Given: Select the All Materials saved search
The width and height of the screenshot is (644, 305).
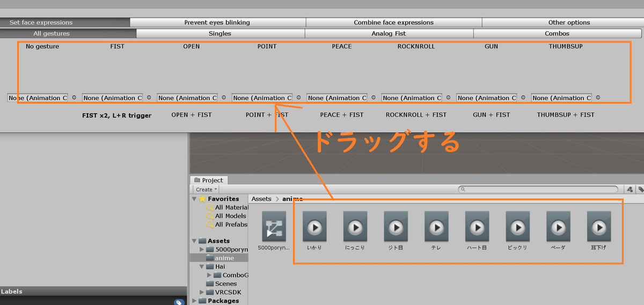Looking at the screenshot, I should (x=227, y=207).
